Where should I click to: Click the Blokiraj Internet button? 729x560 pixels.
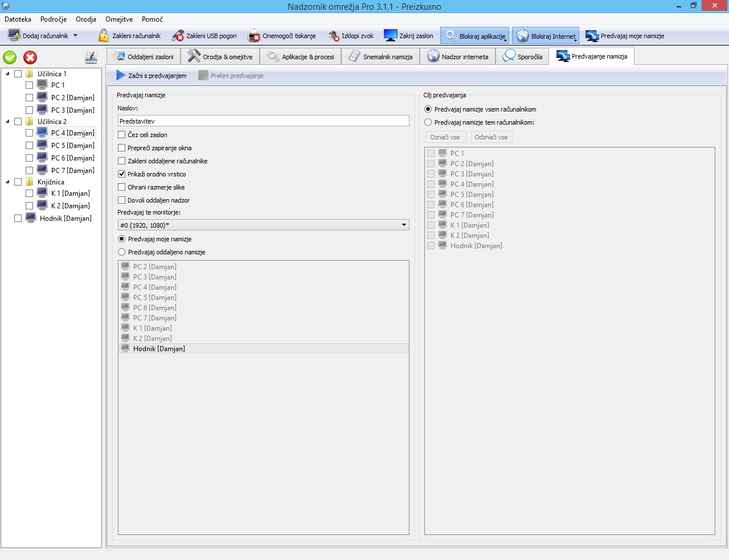545,36
